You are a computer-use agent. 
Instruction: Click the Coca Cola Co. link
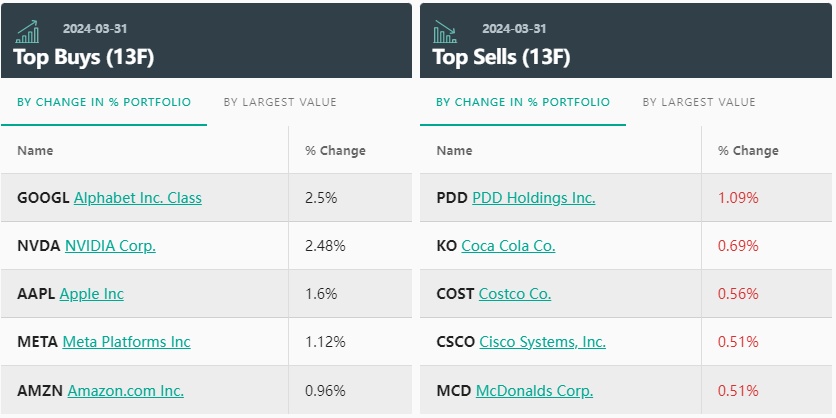coord(508,246)
